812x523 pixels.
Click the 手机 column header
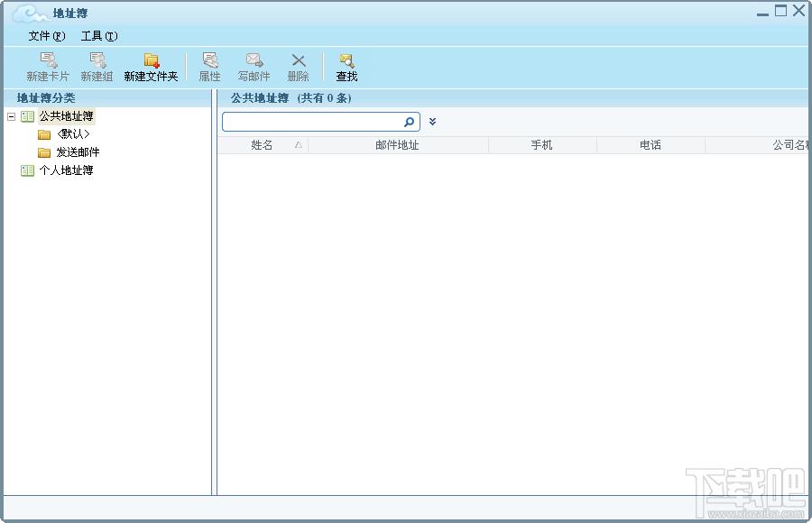click(x=542, y=145)
